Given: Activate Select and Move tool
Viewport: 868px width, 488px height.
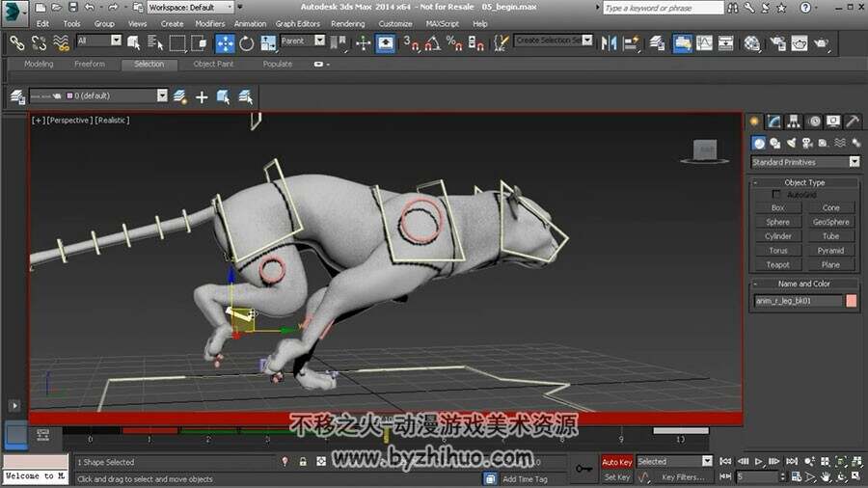Looking at the screenshot, I should (225, 42).
